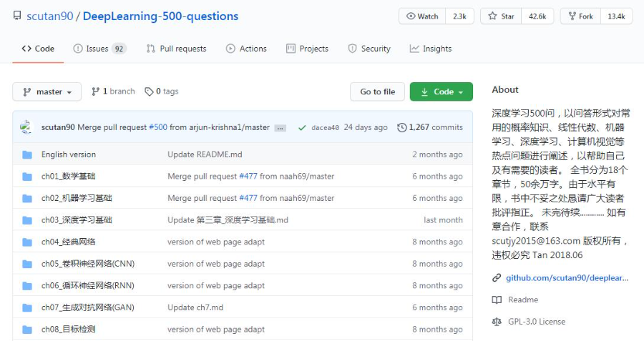Click the repository book icon beside scutan90

(17, 16)
